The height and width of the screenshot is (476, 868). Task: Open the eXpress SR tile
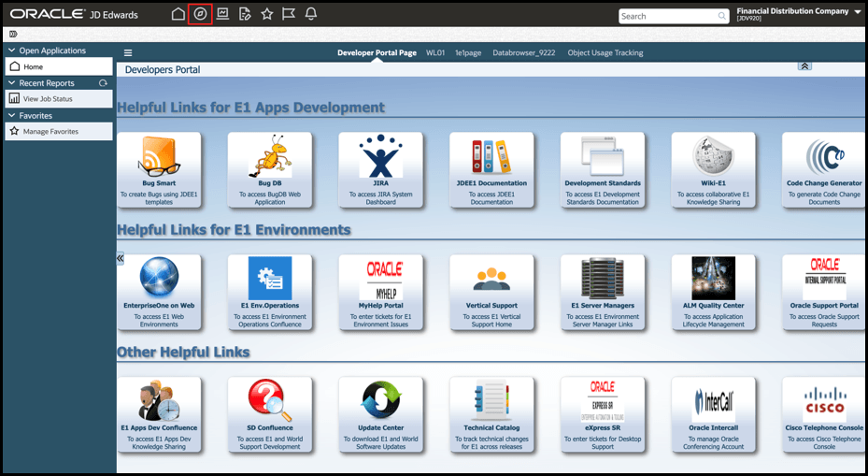(x=603, y=415)
